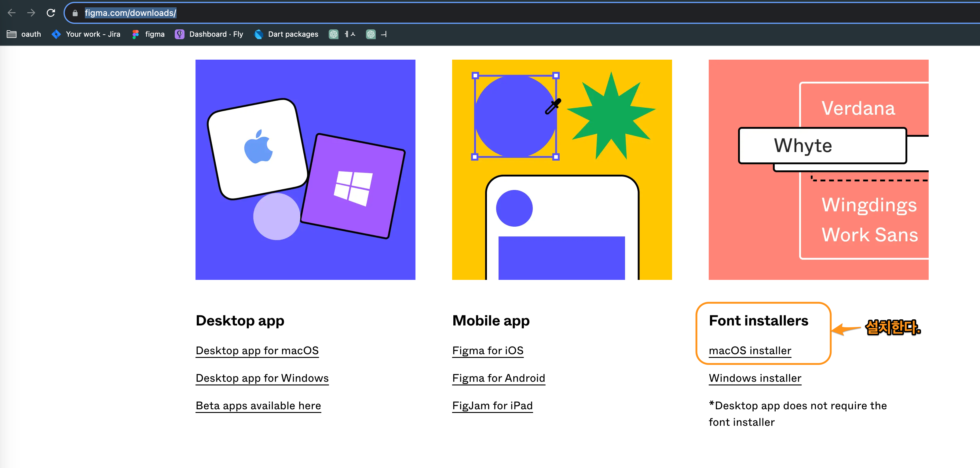Download the Windows installer for fonts

(x=755, y=378)
